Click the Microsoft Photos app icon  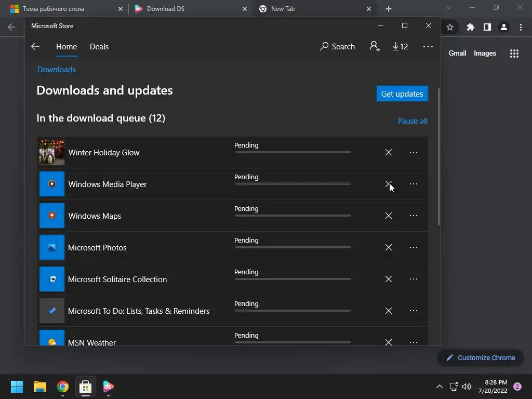coord(52,247)
